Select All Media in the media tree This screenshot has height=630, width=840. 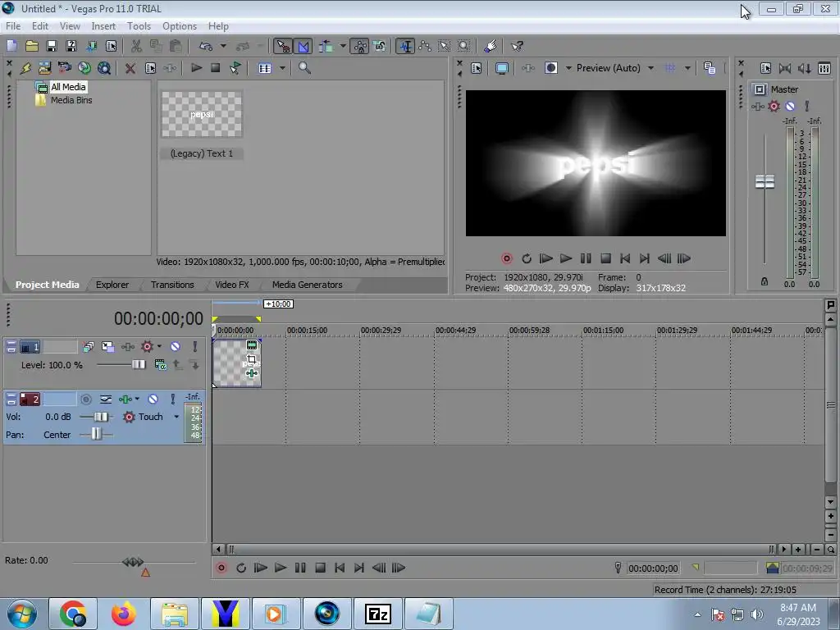68,87
